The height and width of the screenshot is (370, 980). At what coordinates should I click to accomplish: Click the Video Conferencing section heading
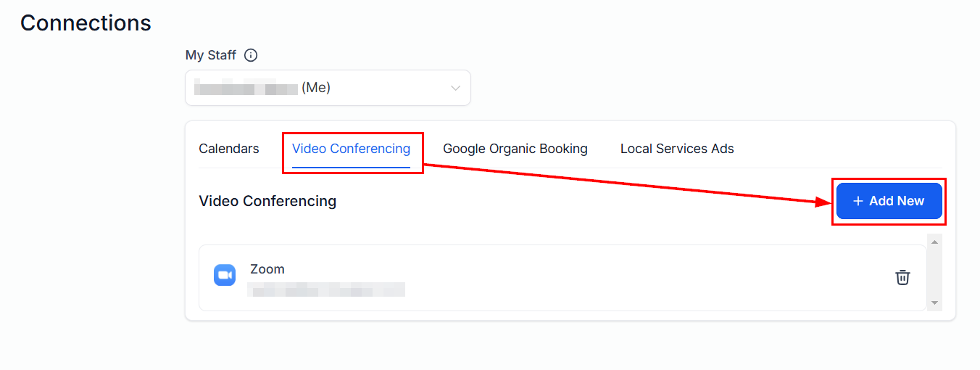click(x=267, y=201)
